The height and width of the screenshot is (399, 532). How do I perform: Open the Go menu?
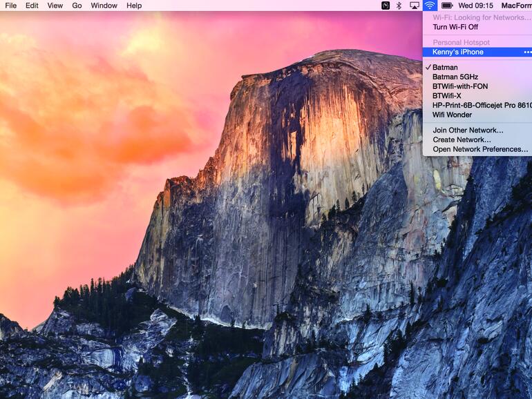77,6
